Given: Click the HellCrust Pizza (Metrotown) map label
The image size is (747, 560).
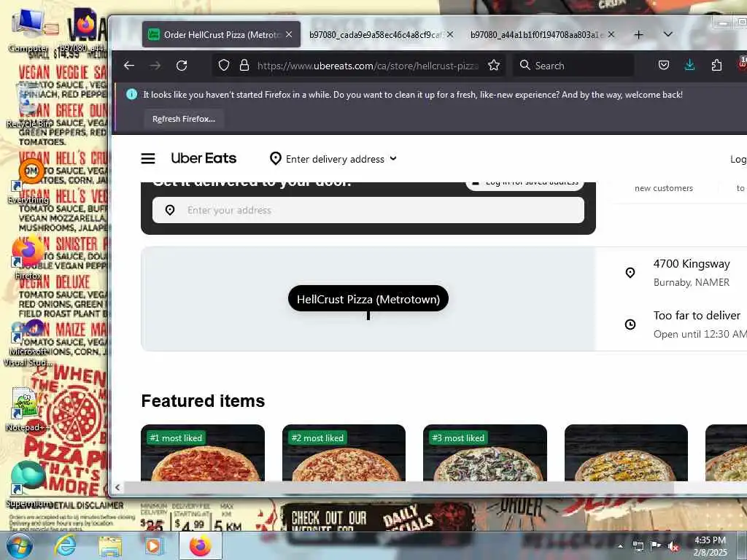Looking at the screenshot, I should point(368,299).
